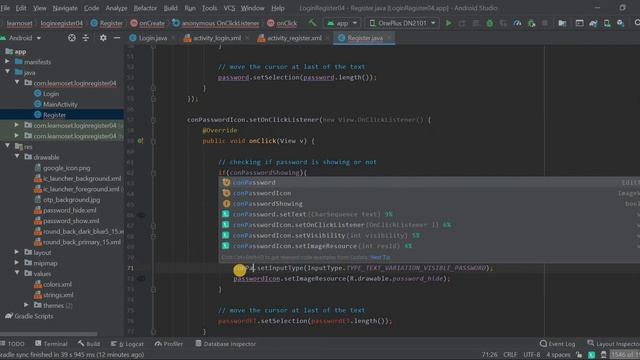Expand the themes node

(26, 305)
